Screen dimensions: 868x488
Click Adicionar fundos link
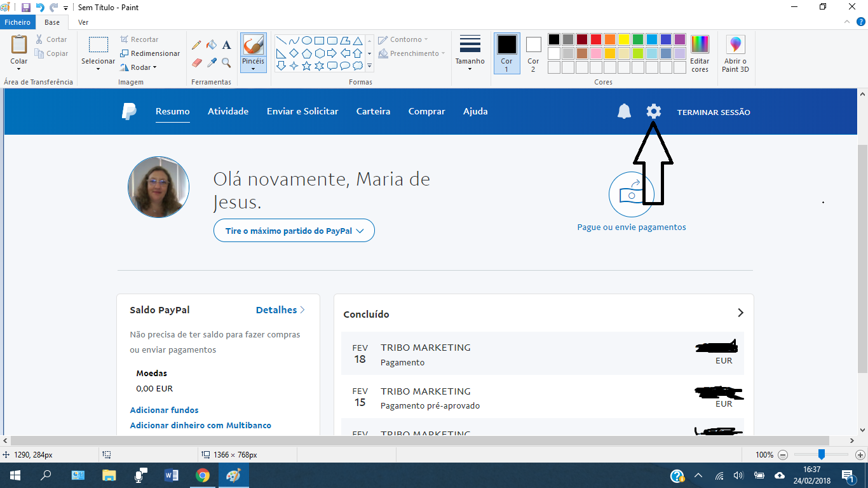(x=164, y=410)
